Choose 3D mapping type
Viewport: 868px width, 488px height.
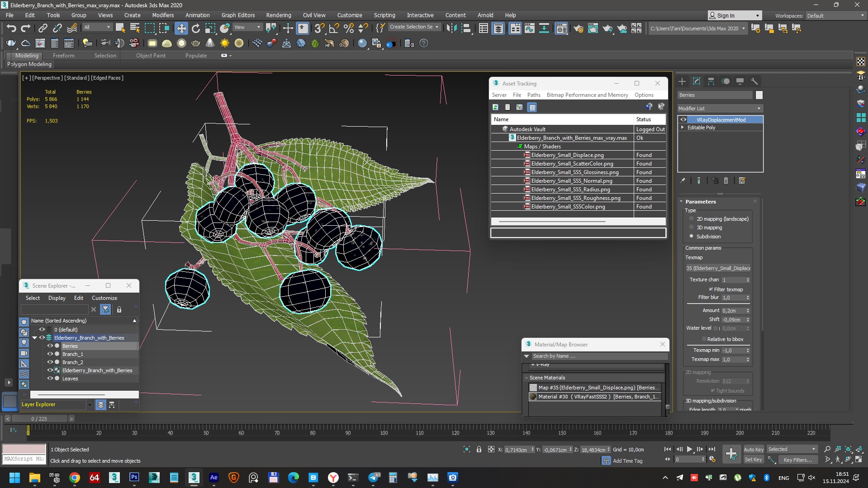(x=691, y=227)
